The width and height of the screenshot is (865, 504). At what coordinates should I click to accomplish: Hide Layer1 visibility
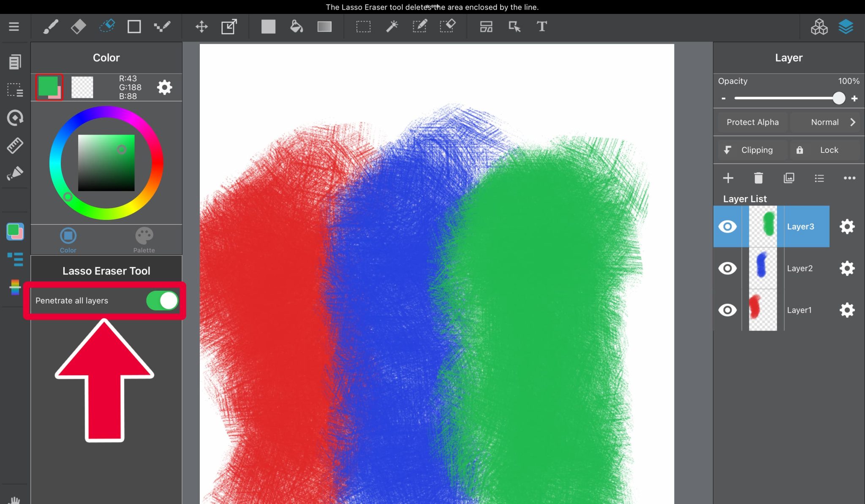point(728,310)
